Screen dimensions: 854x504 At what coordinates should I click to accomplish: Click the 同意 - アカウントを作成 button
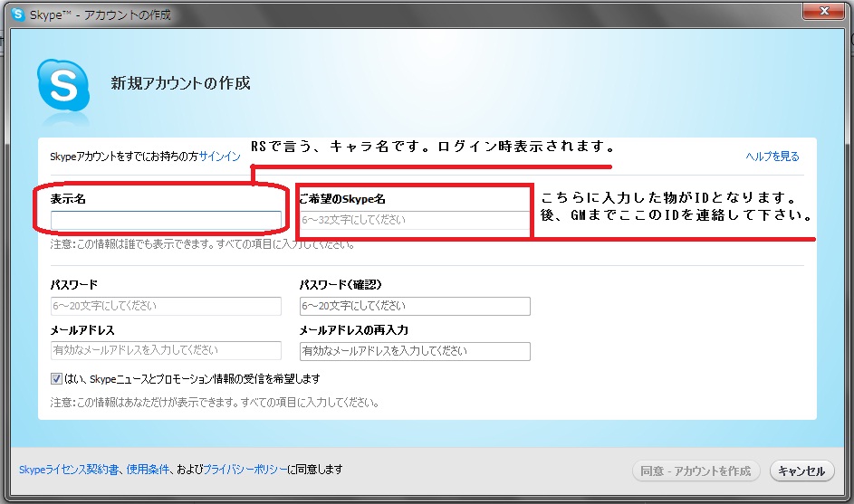[696, 471]
